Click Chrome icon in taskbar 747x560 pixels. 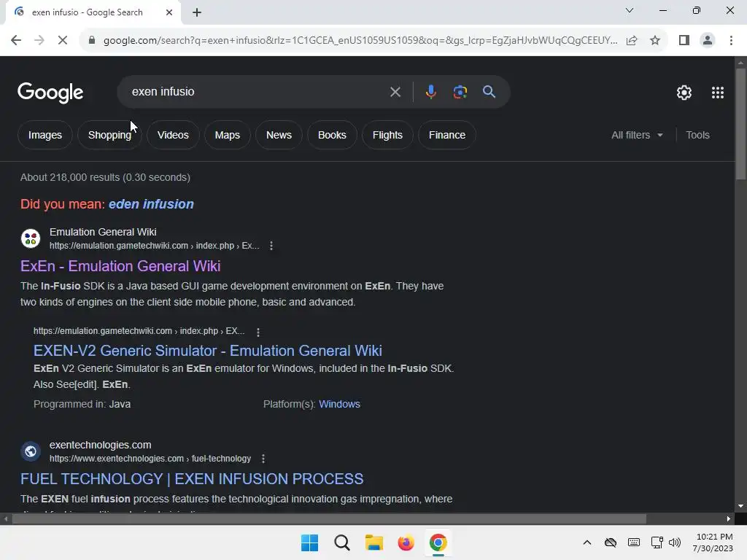click(x=438, y=542)
